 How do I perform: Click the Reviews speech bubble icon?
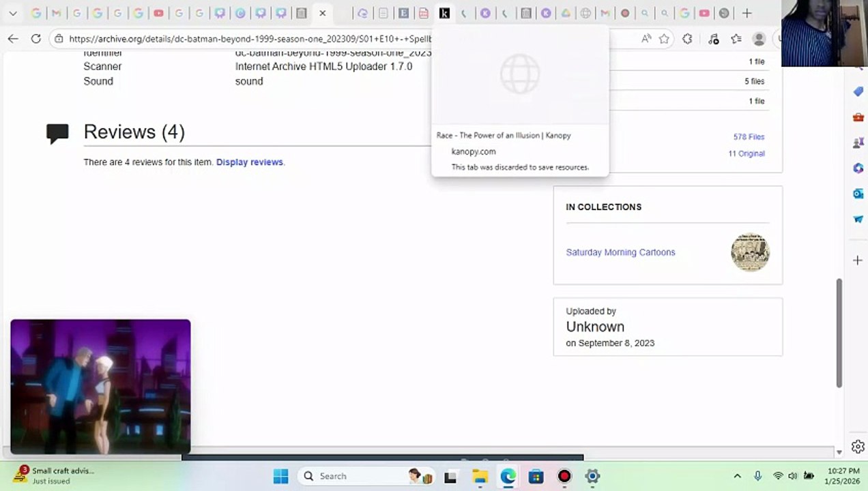[57, 133]
